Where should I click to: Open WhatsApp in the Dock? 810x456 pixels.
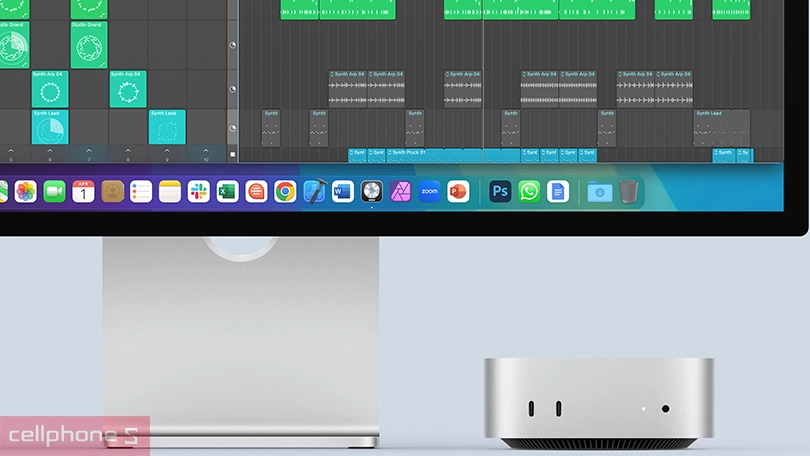click(x=529, y=192)
